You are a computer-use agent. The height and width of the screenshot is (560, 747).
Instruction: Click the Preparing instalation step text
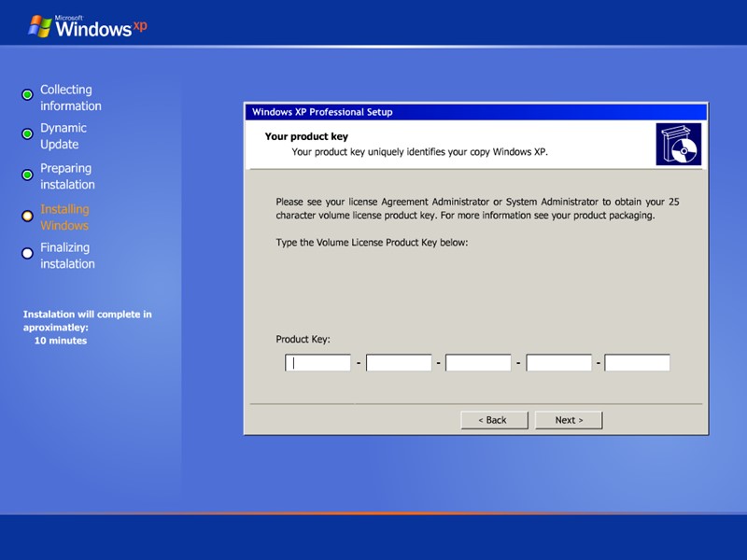point(67,176)
